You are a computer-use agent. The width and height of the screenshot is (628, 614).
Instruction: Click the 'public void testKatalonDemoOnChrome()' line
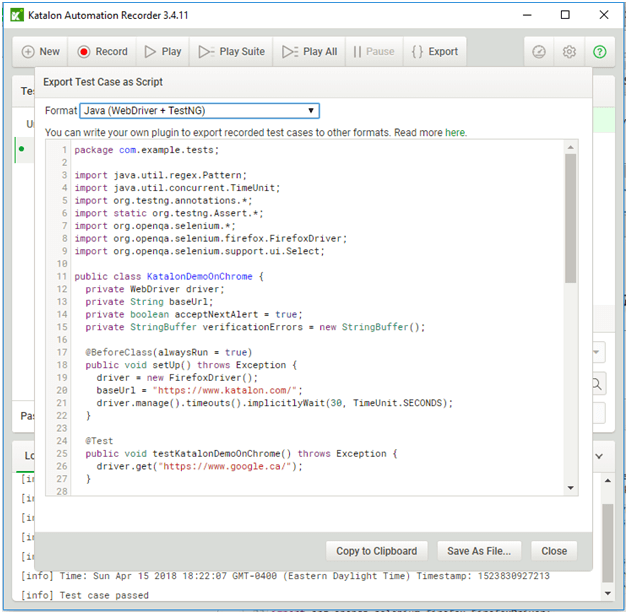click(241, 454)
